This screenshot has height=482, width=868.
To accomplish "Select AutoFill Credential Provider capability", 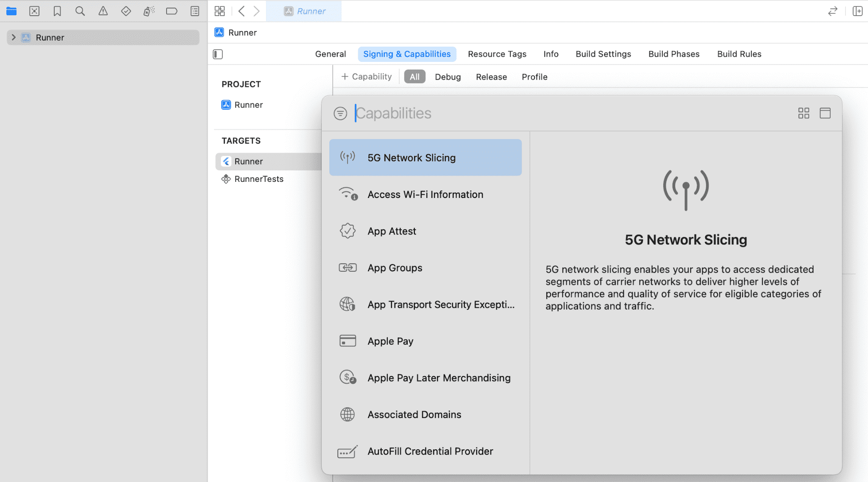I will click(x=426, y=451).
